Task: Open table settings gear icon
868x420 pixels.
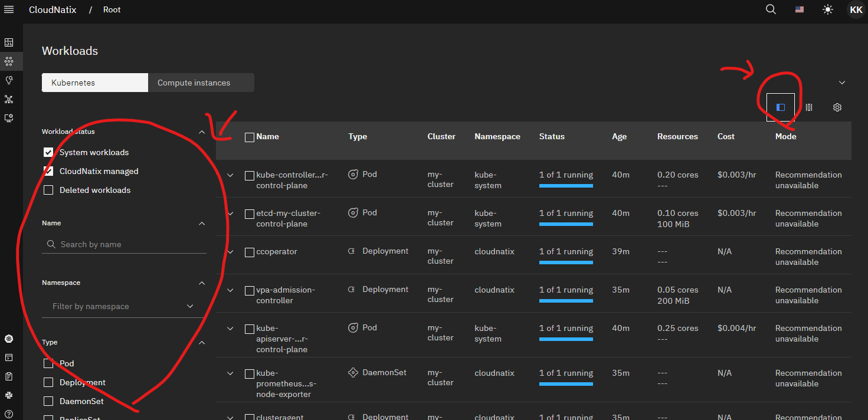Action: click(x=837, y=107)
